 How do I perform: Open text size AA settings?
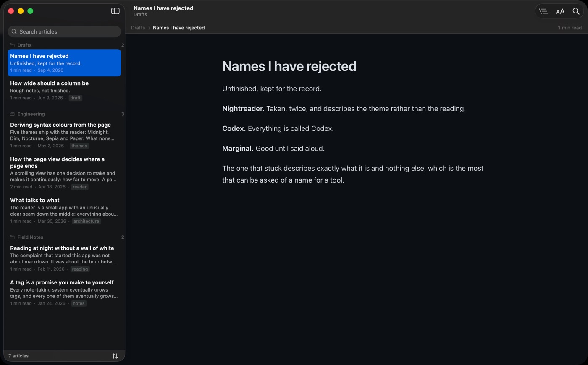pyautogui.click(x=560, y=11)
